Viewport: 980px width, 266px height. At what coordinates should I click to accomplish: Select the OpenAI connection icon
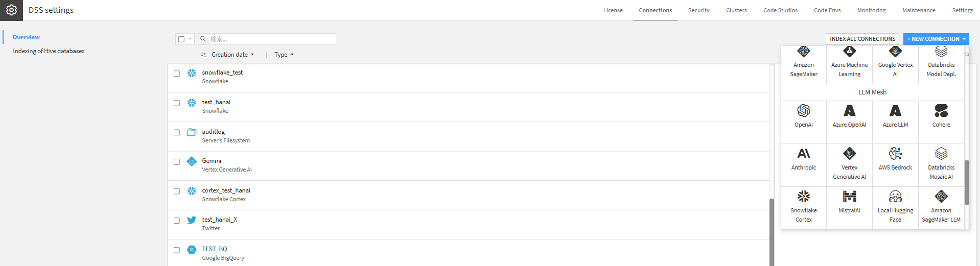(803, 111)
